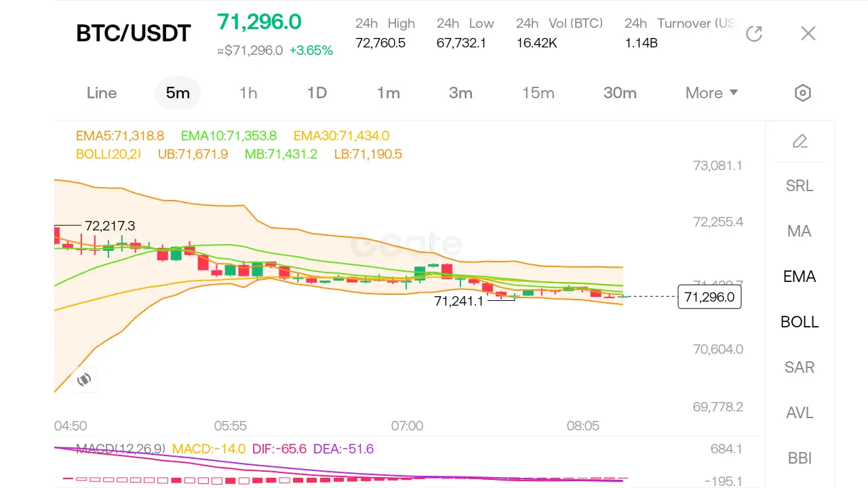Open chart settings via the hexagon icon
The width and height of the screenshot is (868, 488).
(803, 93)
